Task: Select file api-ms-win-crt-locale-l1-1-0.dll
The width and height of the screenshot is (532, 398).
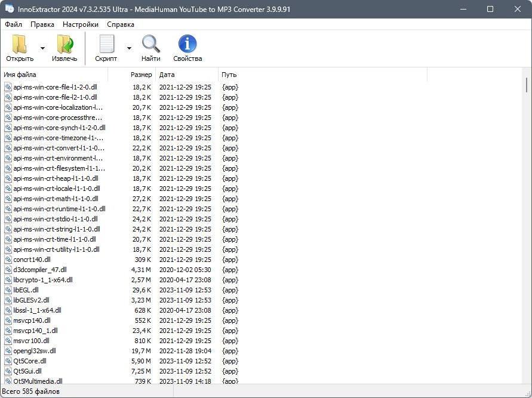Action: coord(57,189)
